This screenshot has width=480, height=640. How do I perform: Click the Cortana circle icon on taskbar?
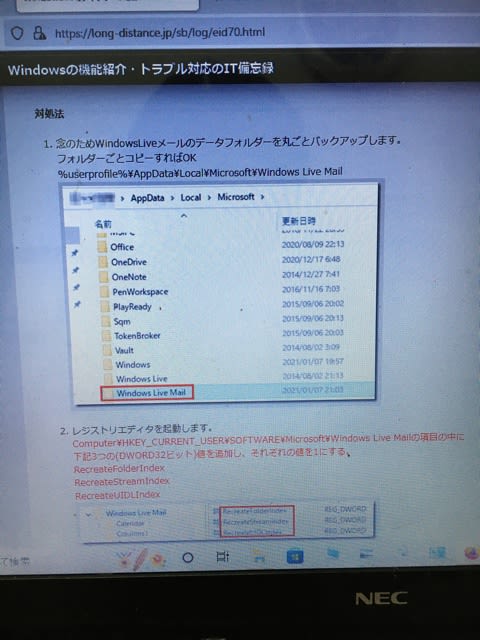pos(187,557)
